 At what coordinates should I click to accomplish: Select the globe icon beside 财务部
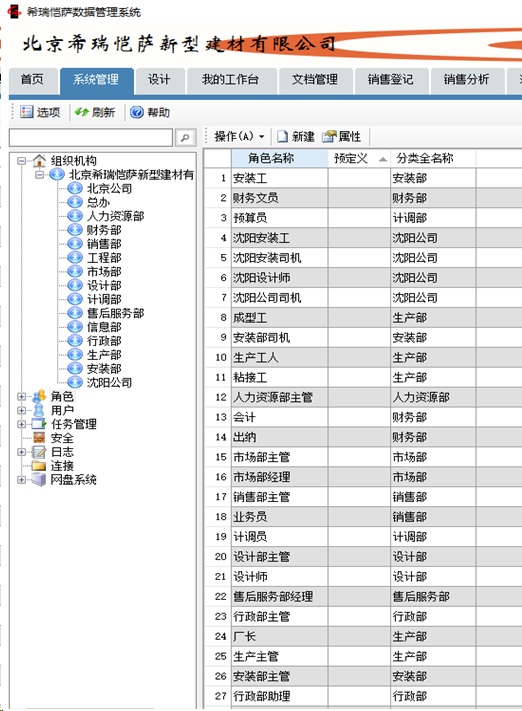click(x=75, y=230)
